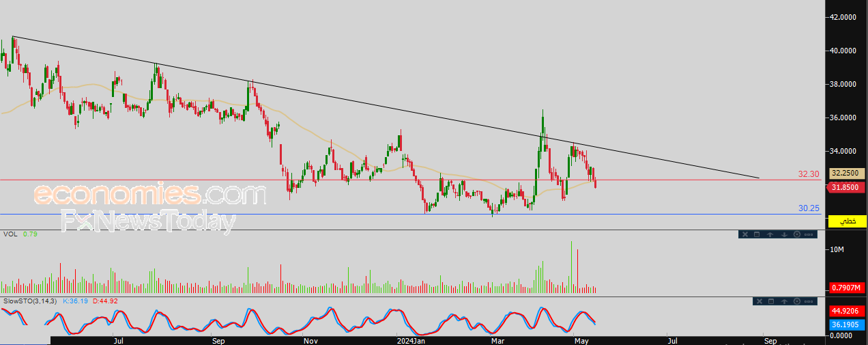Screen dimensions: 868x345
Task: Close the VOL indicator panel
Action: coord(745,234)
